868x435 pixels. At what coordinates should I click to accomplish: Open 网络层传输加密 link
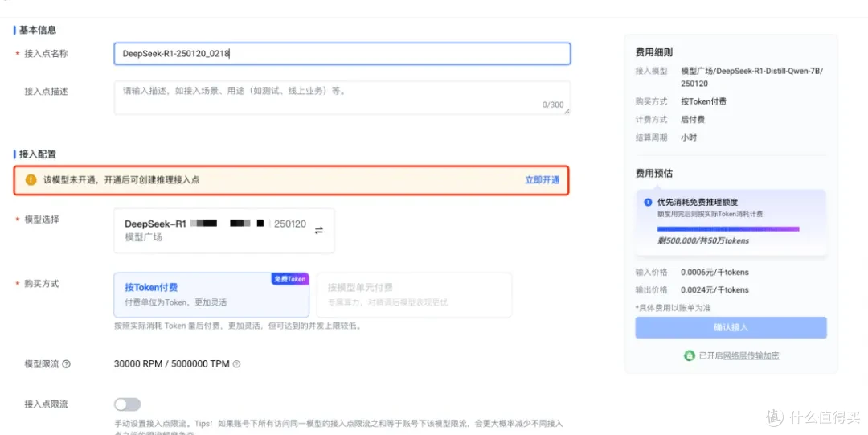(x=751, y=355)
